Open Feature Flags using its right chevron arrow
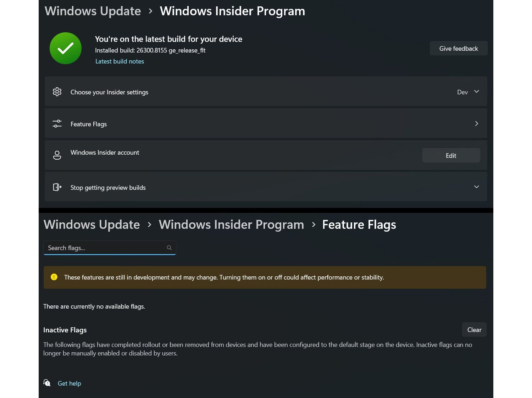 (x=476, y=124)
